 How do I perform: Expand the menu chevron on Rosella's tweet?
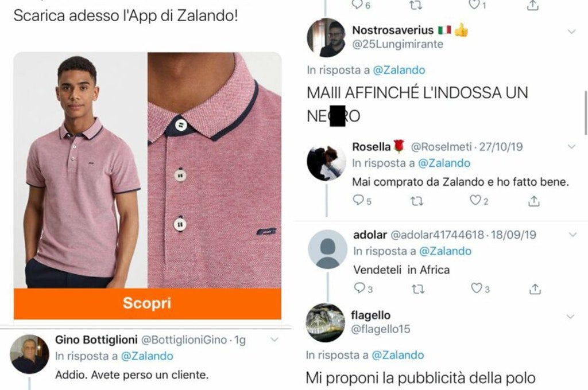click(x=571, y=146)
